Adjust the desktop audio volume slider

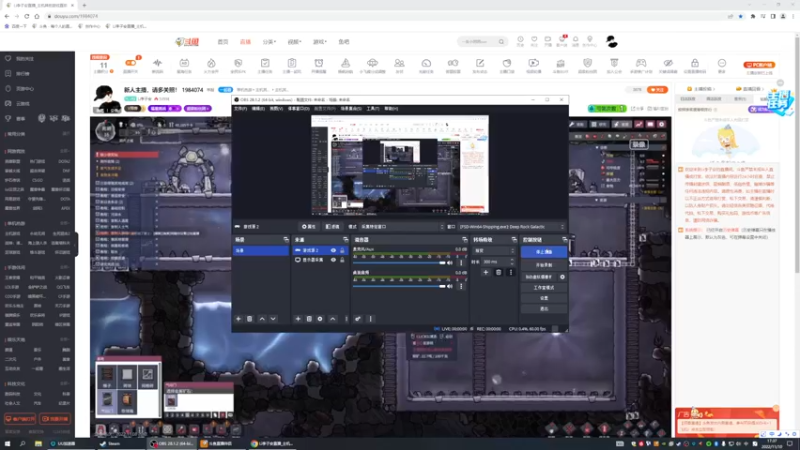[x=399, y=286]
